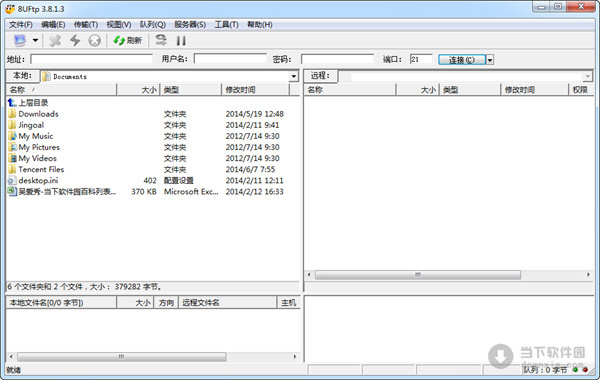Image resolution: width=600 pixels, height=380 pixels.
Task: Click the remote pane horizontal scrollbar
Action: click(418, 275)
